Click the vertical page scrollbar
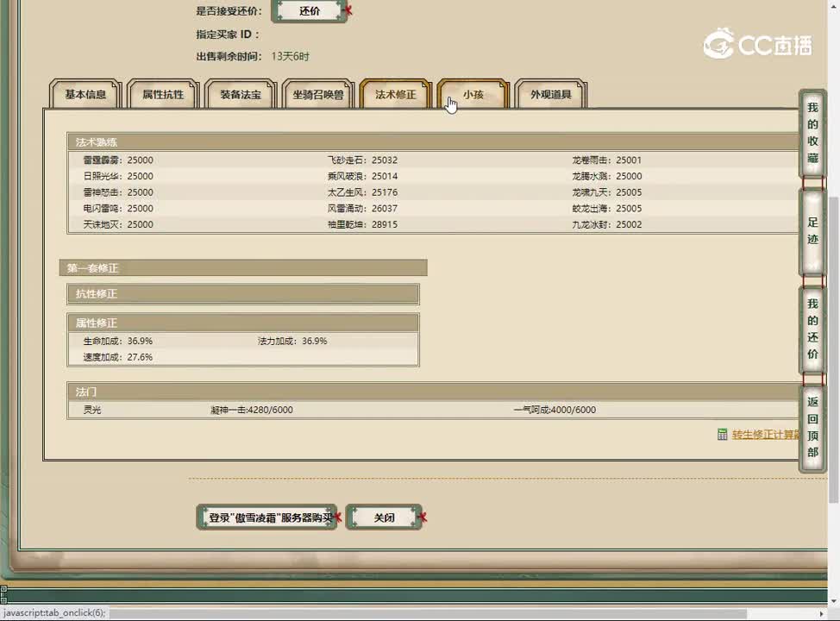This screenshot has width=840, height=621. [834, 348]
